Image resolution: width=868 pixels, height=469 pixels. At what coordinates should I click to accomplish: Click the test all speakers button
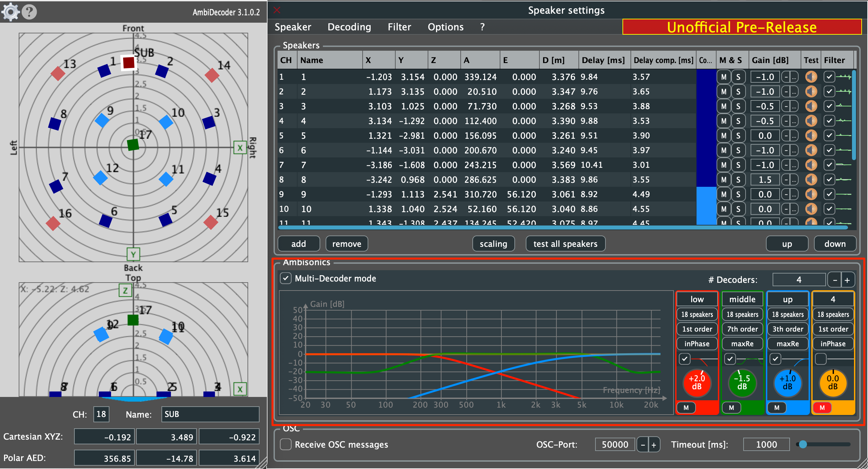click(x=565, y=244)
